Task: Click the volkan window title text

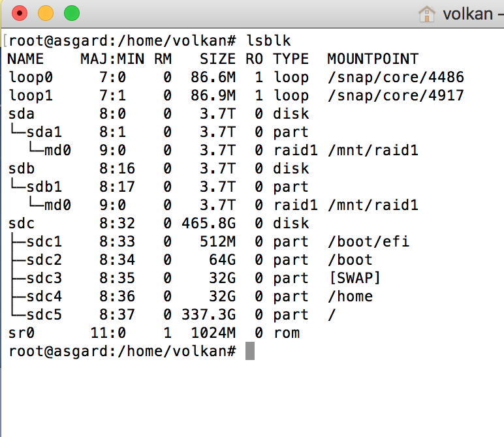Action: click(469, 13)
